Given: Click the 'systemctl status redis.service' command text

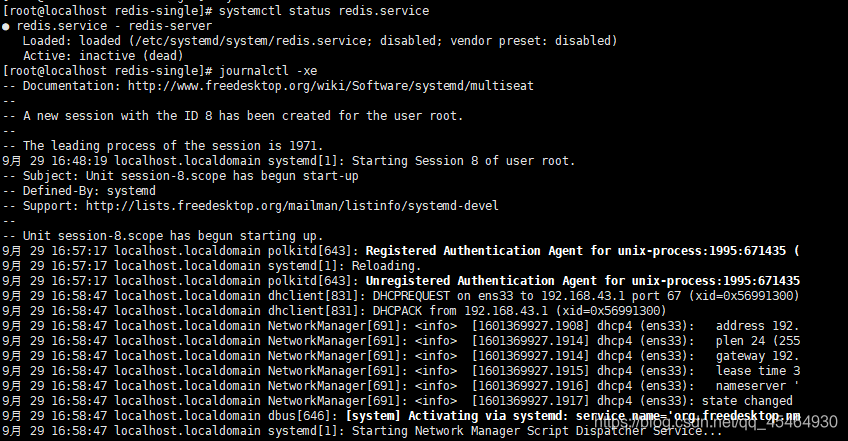Looking at the screenshot, I should tap(324, 11).
